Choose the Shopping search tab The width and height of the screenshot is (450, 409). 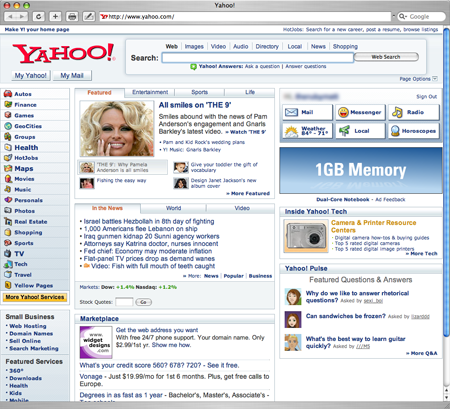[x=345, y=47]
